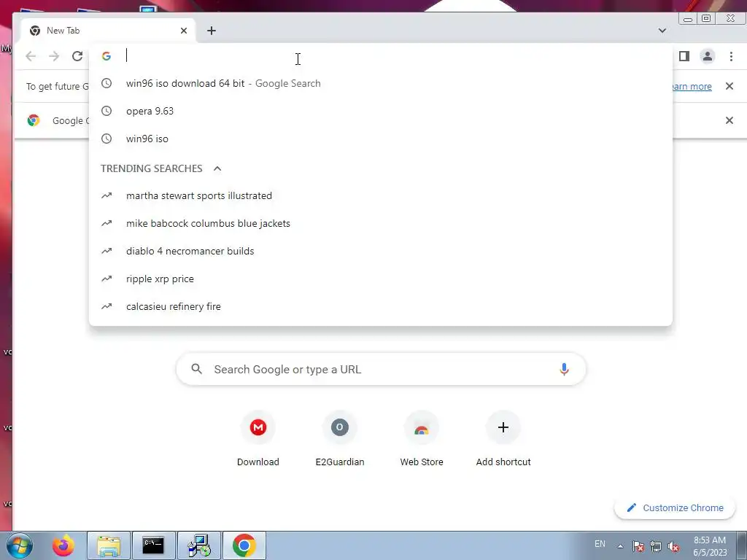Screen dimensions: 747x560
Task: Open a new tab with plus button
Action: click(212, 31)
